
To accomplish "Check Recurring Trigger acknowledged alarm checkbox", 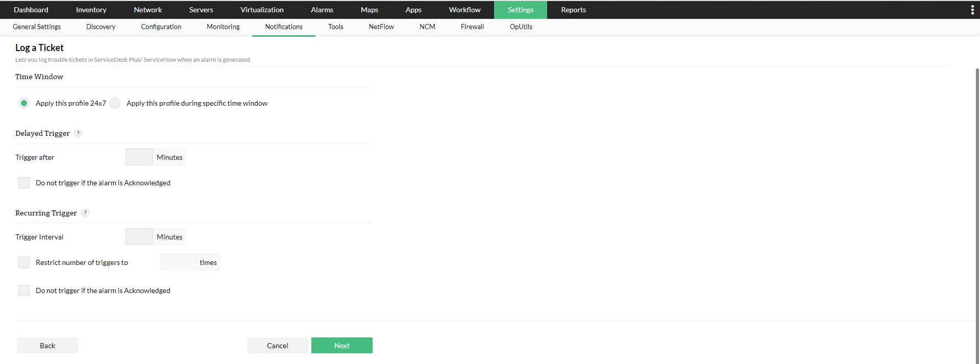I will 24,290.
